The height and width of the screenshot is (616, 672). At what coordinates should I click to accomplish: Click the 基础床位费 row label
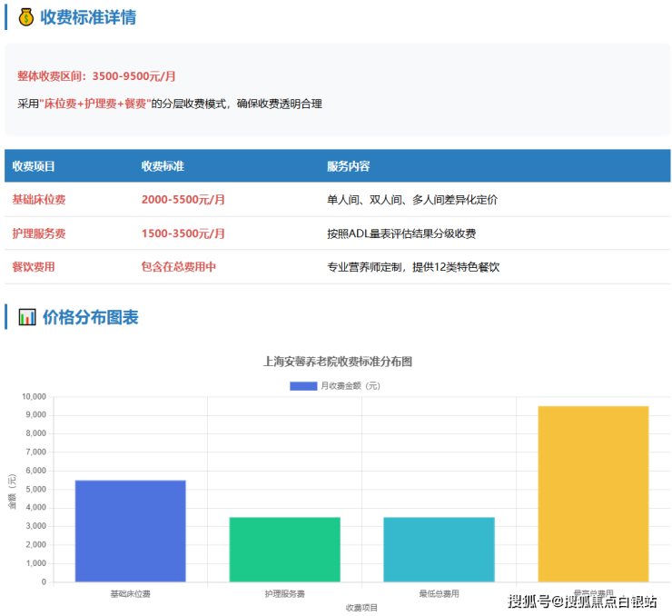(x=39, y=200)
